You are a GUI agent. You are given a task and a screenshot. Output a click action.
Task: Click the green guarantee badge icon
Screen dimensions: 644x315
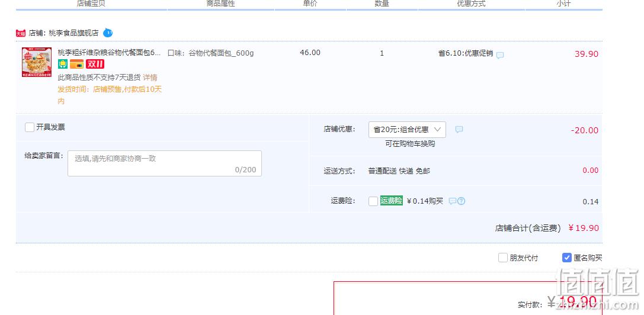coord(62,64)
